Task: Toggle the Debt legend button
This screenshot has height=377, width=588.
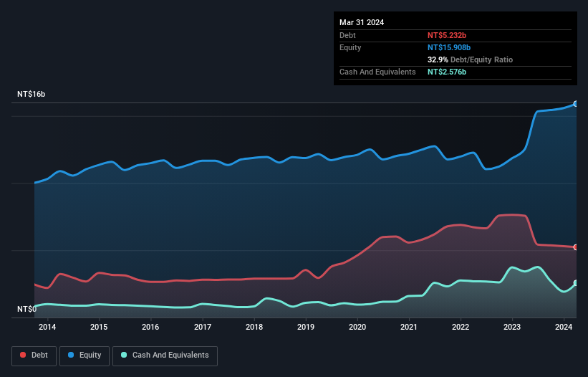Action: point(34,355)
